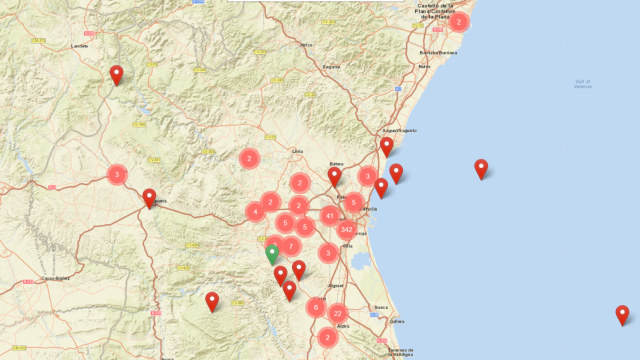Image resolution: width=640 pixels, height=360 pixels.
Task: Open the 5 cluster next to València label
Action: pyautogui.click(x=353, y=202)
